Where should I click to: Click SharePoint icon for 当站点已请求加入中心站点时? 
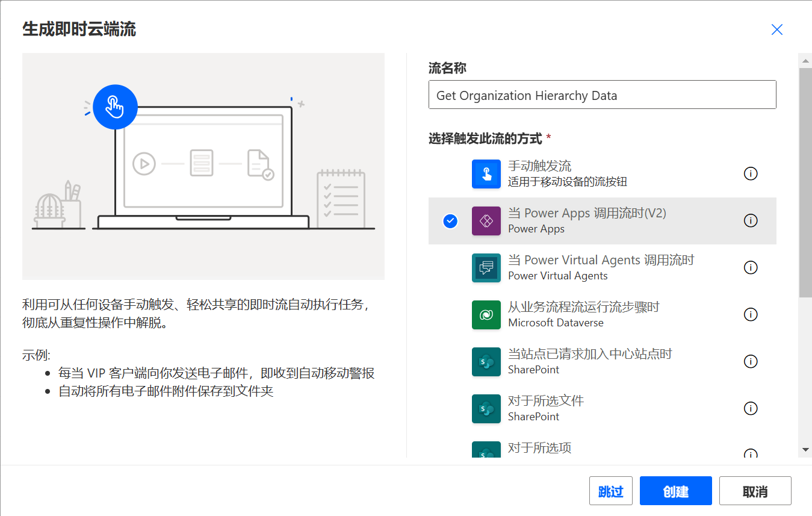point(486,362)
